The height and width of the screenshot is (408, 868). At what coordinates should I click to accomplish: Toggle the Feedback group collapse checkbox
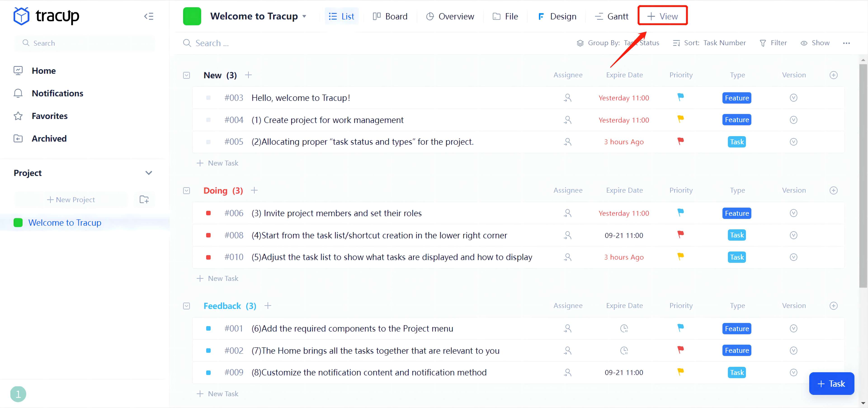[x=186, y=306]
